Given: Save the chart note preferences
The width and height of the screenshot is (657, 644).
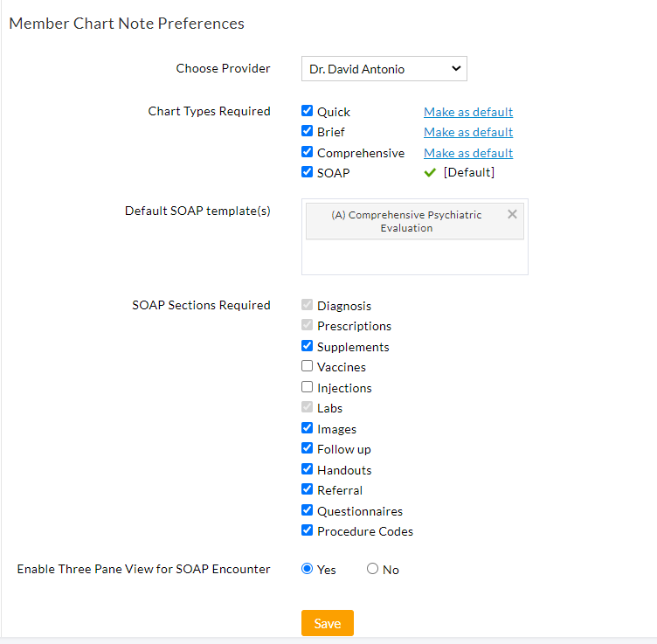Looking at the screenshot, I should pos(328,623).
